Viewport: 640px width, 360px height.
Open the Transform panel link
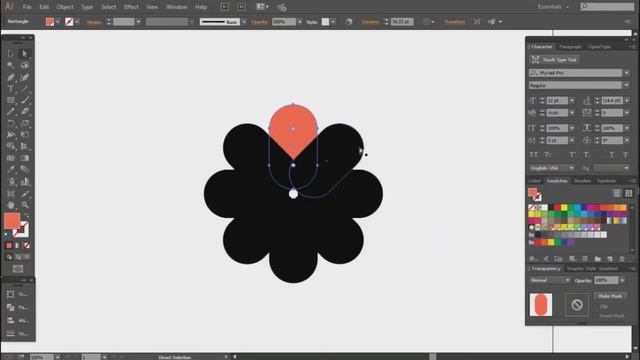tap(454, 22)
